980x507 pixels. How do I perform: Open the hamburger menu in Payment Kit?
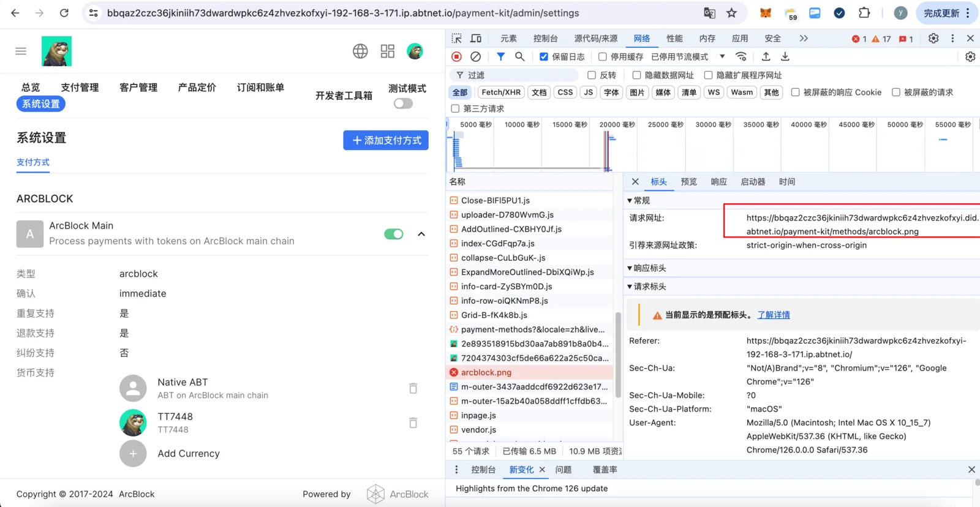pos(21,51)
